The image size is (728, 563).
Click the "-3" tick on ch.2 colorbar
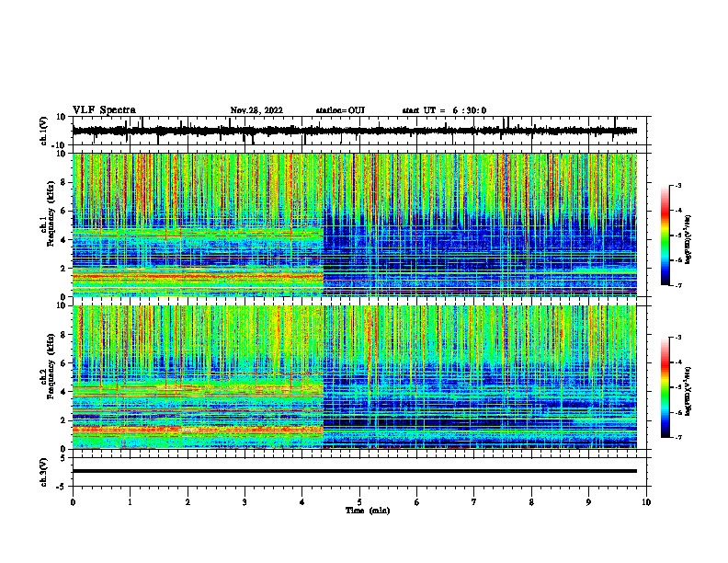pyautogui.click(x=677, y=338)
